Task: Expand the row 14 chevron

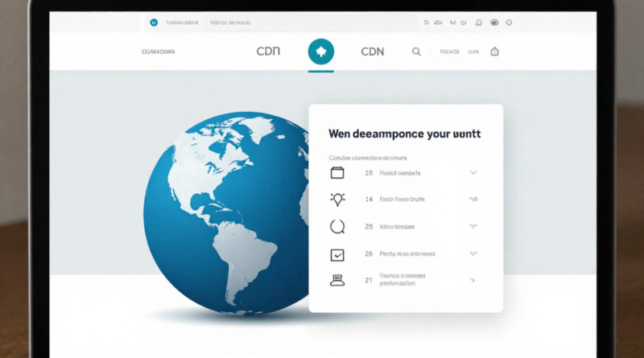Action: point(473,199)
